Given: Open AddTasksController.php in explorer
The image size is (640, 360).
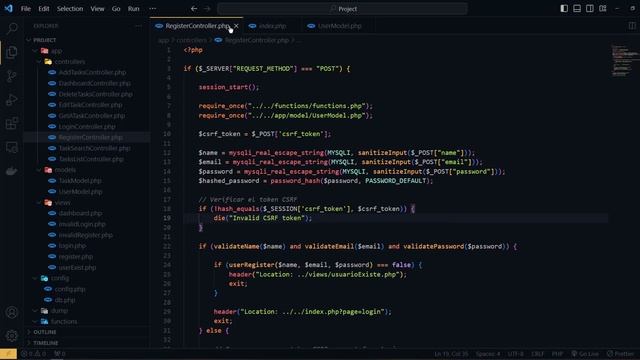Looking at the screenshot, I should click(92, 72).
